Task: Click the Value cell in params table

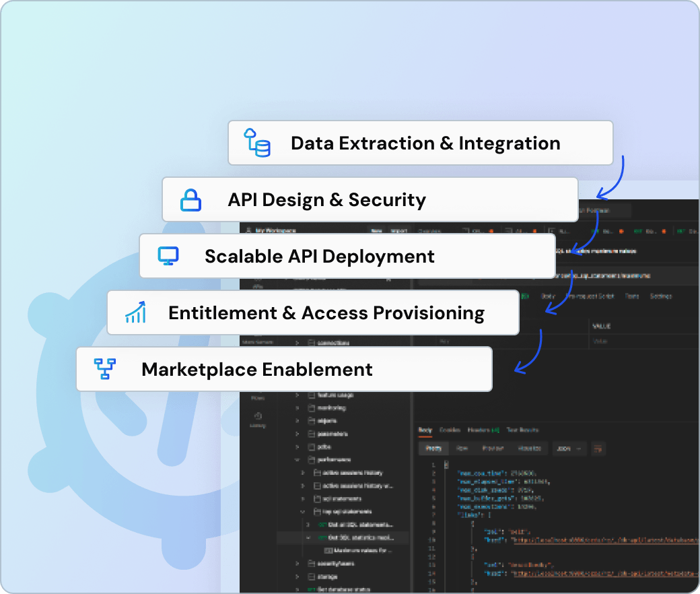Action: coord(643,341)
